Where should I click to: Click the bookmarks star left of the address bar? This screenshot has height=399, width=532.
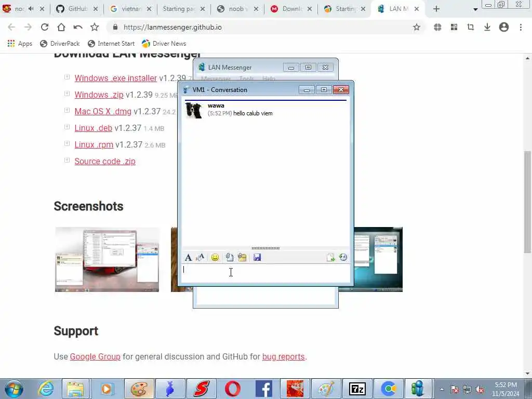pyautogui.click(x=95, y=27)
